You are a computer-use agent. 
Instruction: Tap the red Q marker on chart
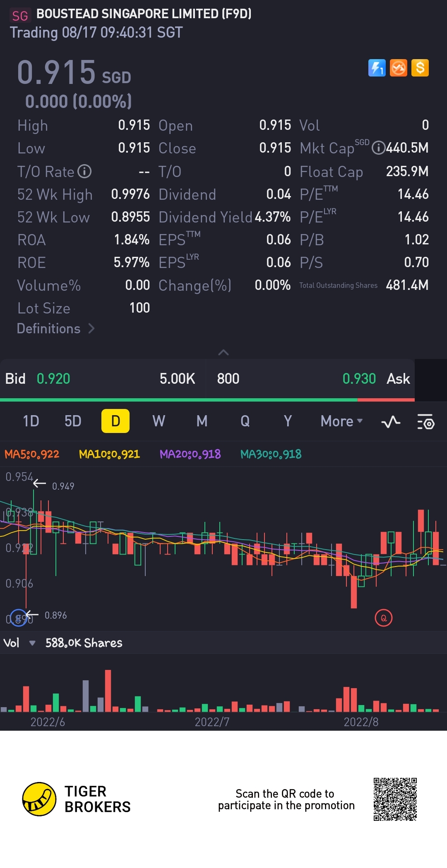(384, 618)
